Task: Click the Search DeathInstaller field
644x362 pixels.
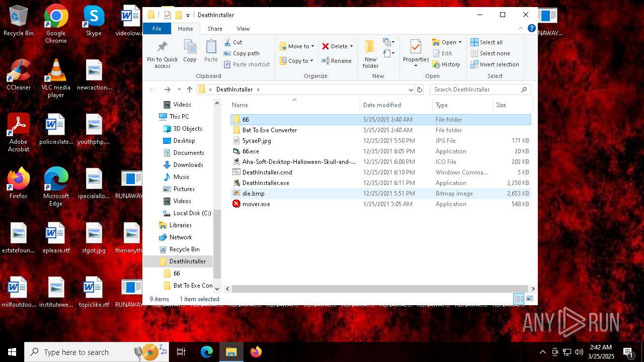Action: [x=480, y=89]
